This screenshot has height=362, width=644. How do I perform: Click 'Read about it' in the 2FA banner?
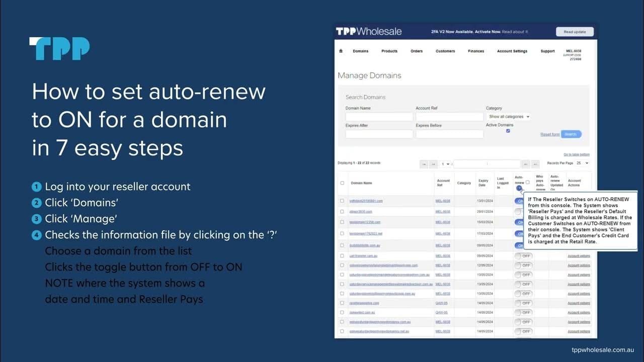[x=515, y=32]
